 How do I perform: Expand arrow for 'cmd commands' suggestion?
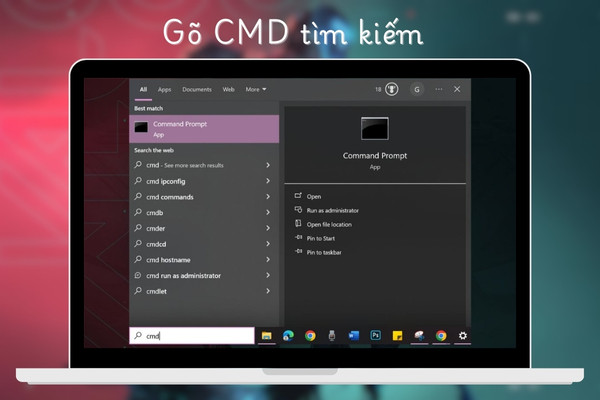pos(268,196)
